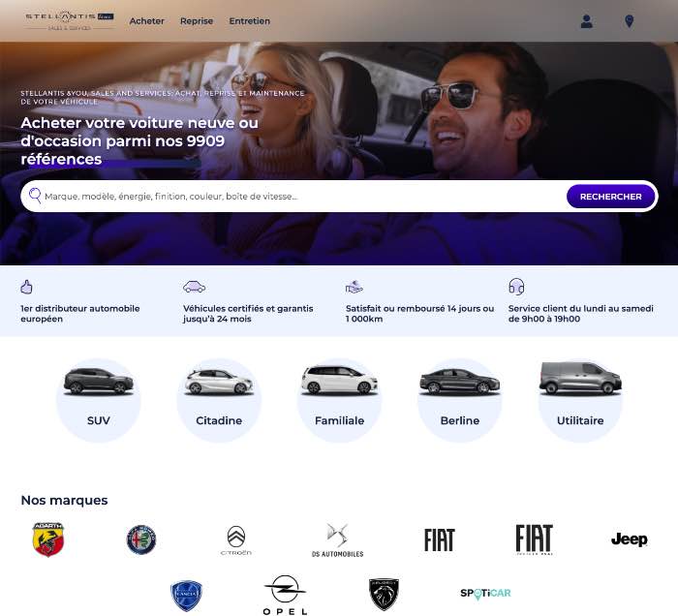
Task: Select the Jeep brand logo
Action: coord(630,539)
